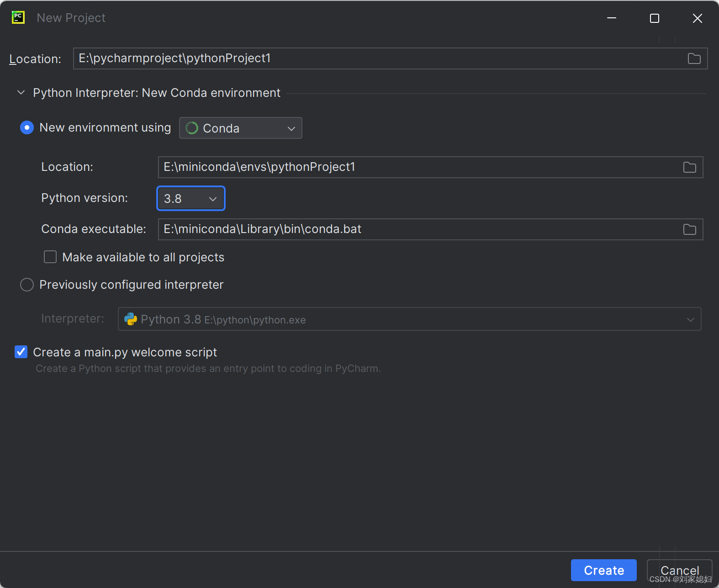Close the New Project dialog
The height and width of the screenshot is (588, 719).
(x=697, y=18)
